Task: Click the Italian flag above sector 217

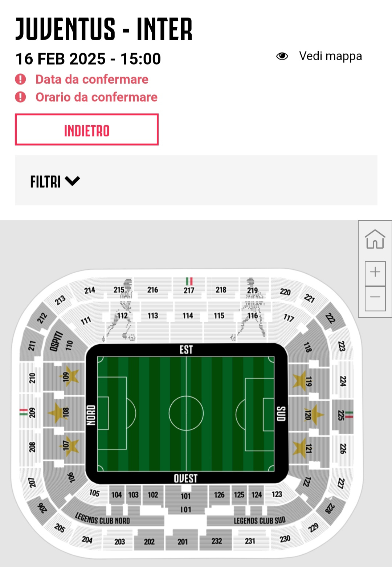Action: [189, 281]
